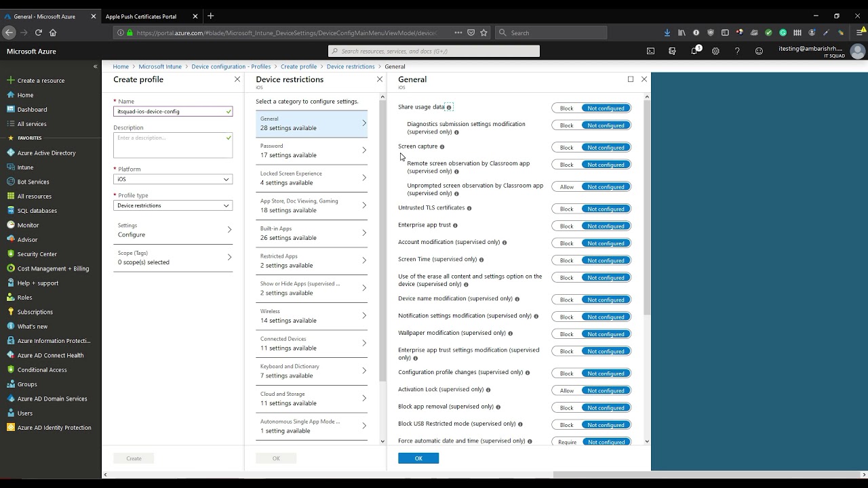Open Built-in Apps category
This screenshot has width=868, height=488.
311,233
